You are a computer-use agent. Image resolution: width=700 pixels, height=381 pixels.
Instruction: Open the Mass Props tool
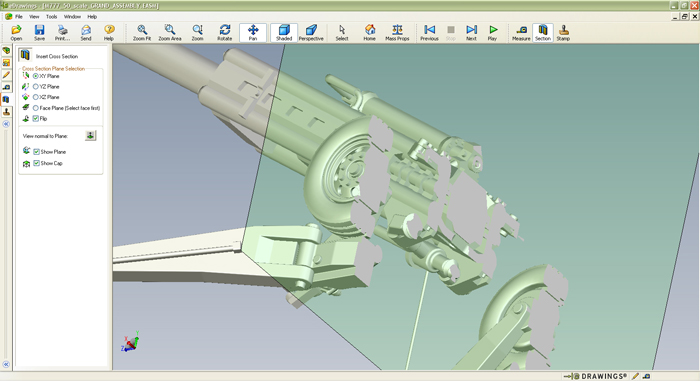tap(397, 33)
